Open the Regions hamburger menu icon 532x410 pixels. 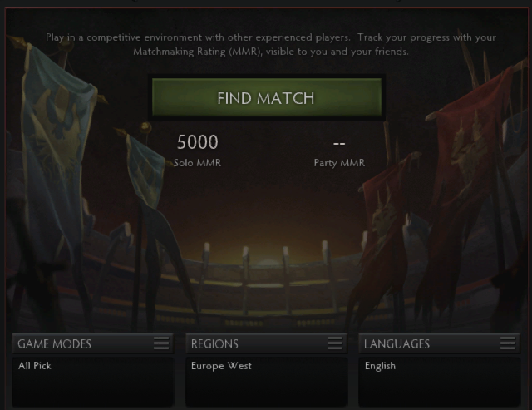335,343
